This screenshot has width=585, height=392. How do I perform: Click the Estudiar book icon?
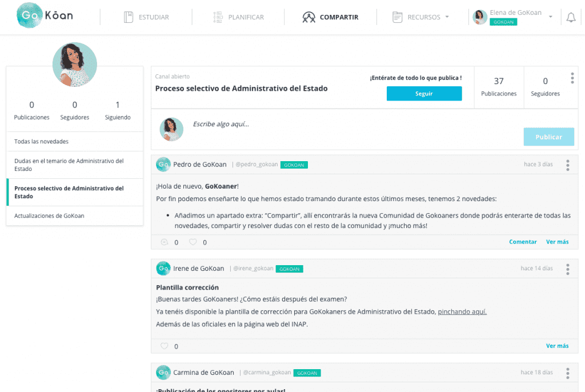(x=129, y=17)
